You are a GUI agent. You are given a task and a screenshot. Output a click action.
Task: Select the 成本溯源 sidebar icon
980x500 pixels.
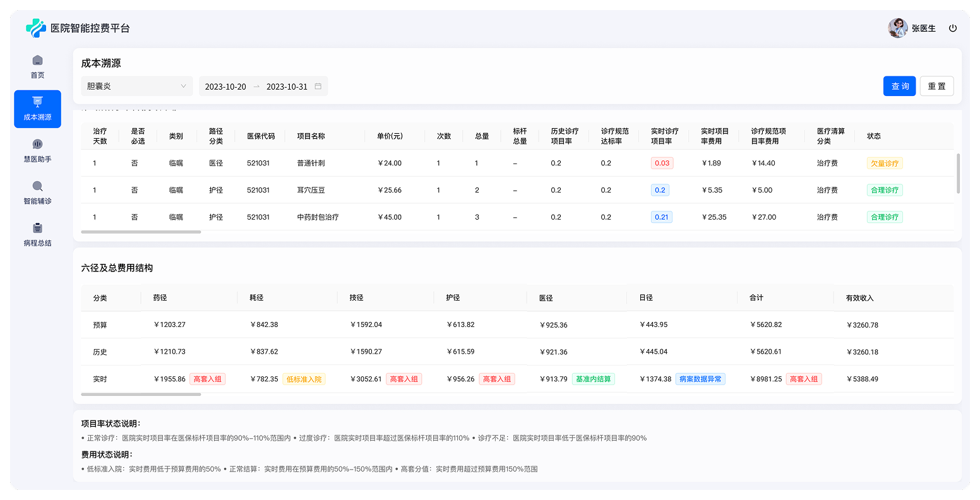pos(37,102)
